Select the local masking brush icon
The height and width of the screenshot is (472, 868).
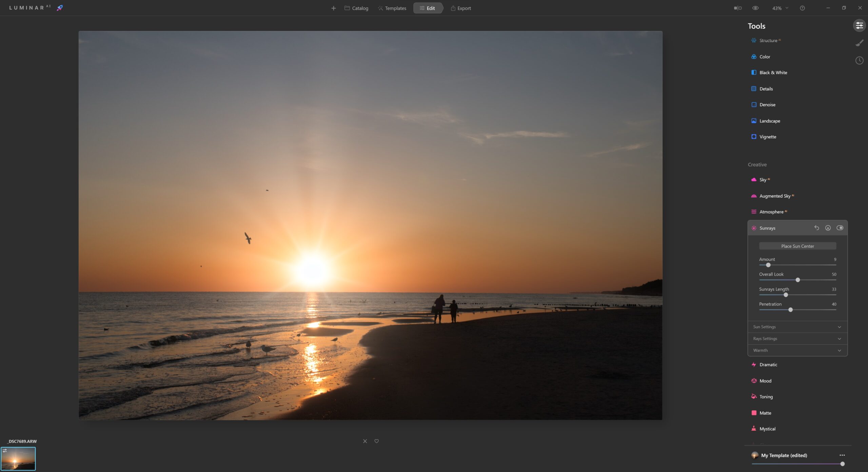point(859,43)
